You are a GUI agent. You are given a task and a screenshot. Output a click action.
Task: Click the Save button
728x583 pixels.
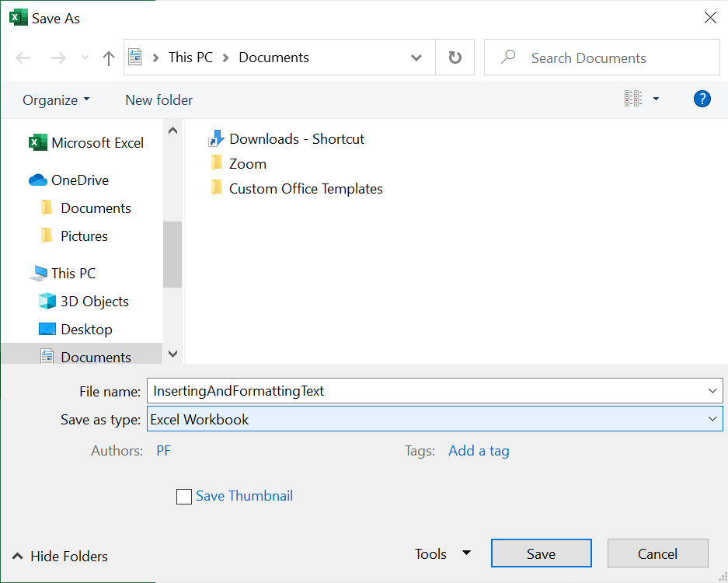coord(541,553)
